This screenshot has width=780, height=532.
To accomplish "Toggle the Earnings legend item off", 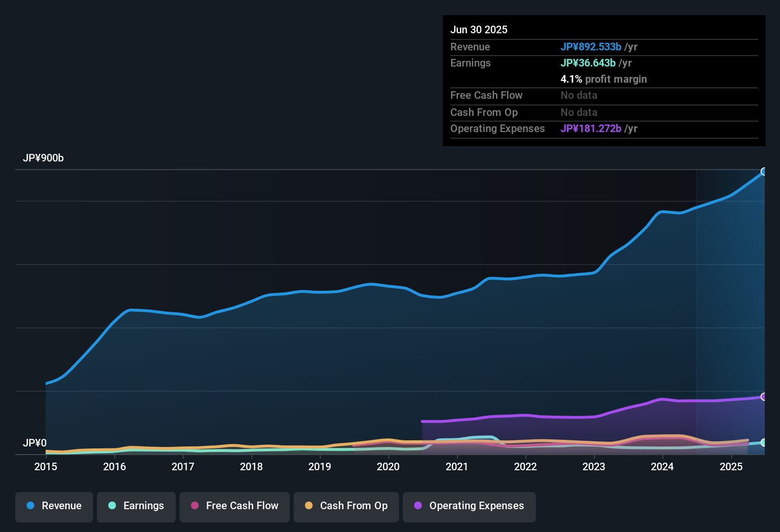I will [x=136, y=506].
